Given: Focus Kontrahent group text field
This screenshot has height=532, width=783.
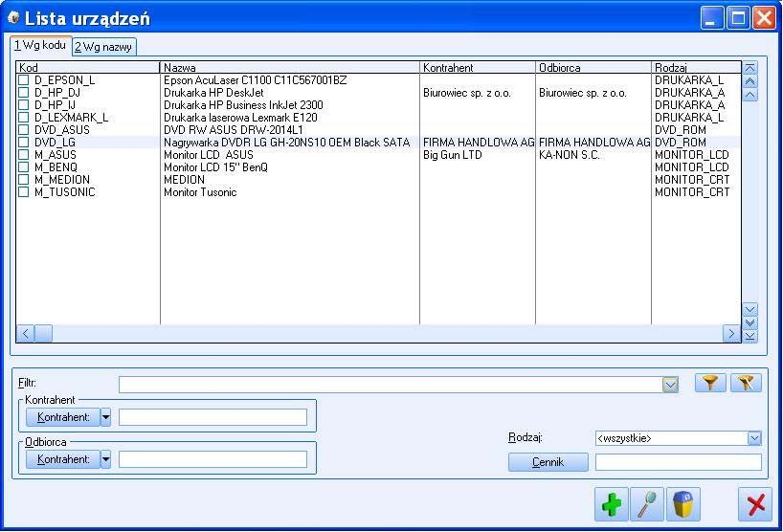Looking at the screenshot, I should pos(213,417).
